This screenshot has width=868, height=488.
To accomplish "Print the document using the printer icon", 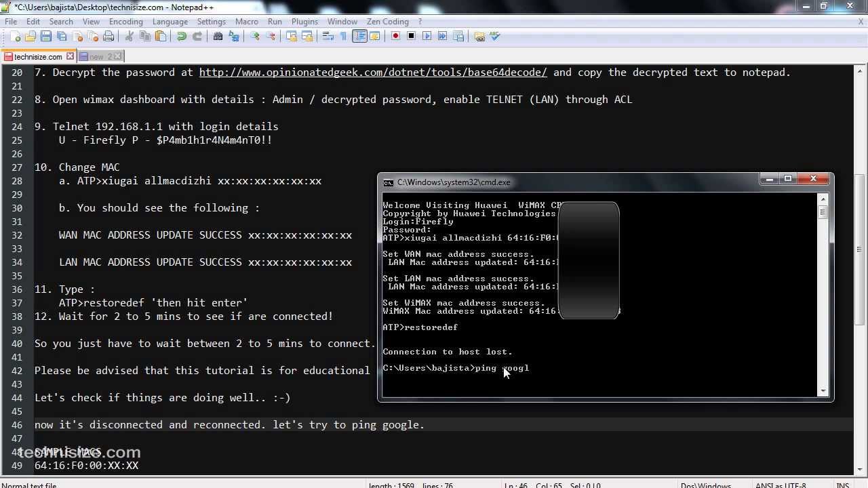I will [x=108, y=36].
